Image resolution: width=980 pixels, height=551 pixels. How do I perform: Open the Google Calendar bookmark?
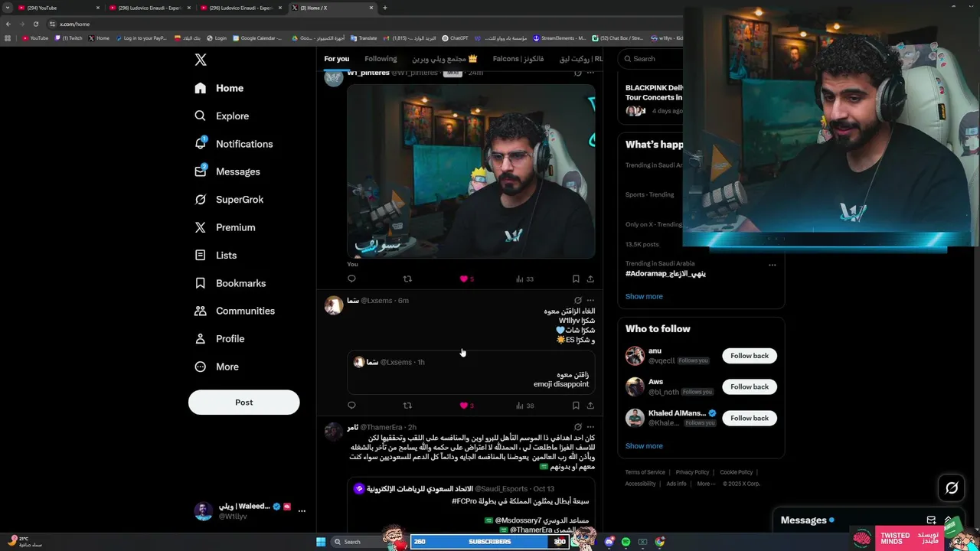(x=257, y=37)
